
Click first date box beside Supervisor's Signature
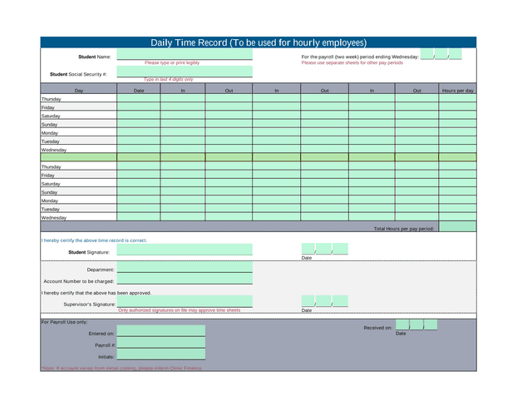click(x=308, y=301)
